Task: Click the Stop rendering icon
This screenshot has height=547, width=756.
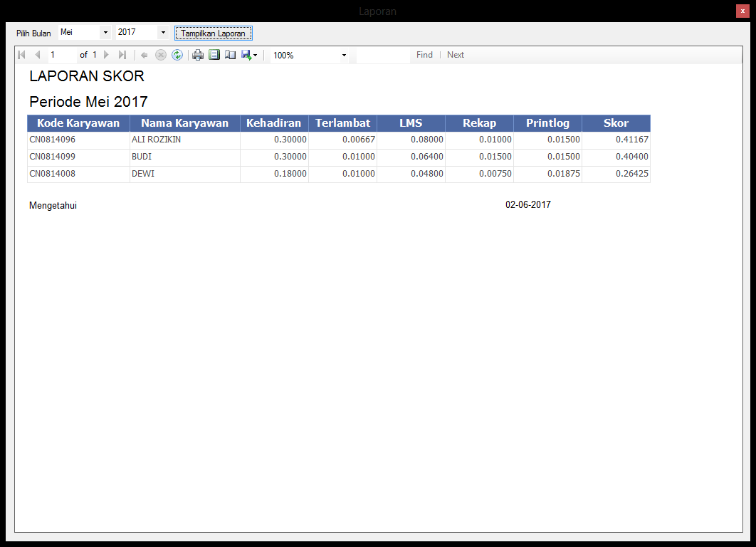Action: coord(161,55)
